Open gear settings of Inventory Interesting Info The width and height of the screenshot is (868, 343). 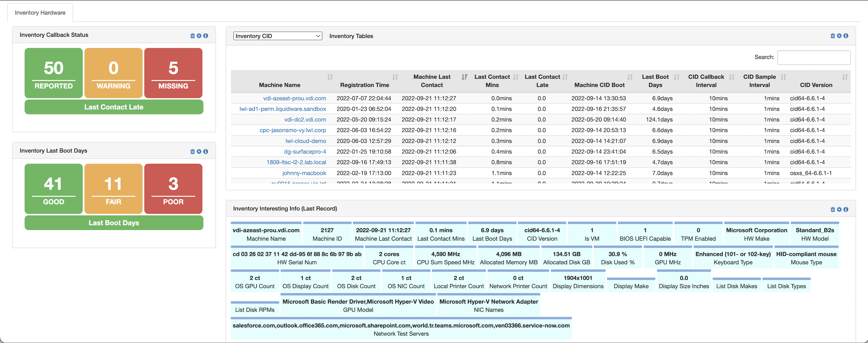point(839,209)
